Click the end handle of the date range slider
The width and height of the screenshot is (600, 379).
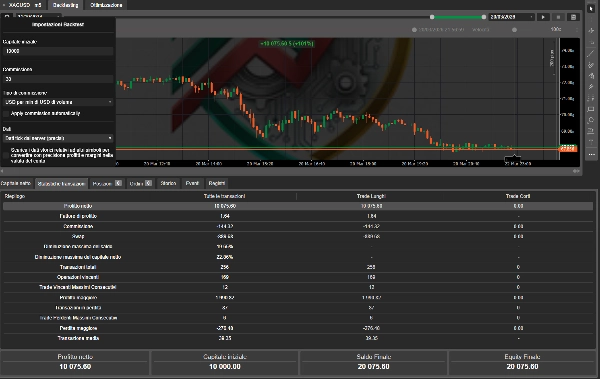(484, 17)
